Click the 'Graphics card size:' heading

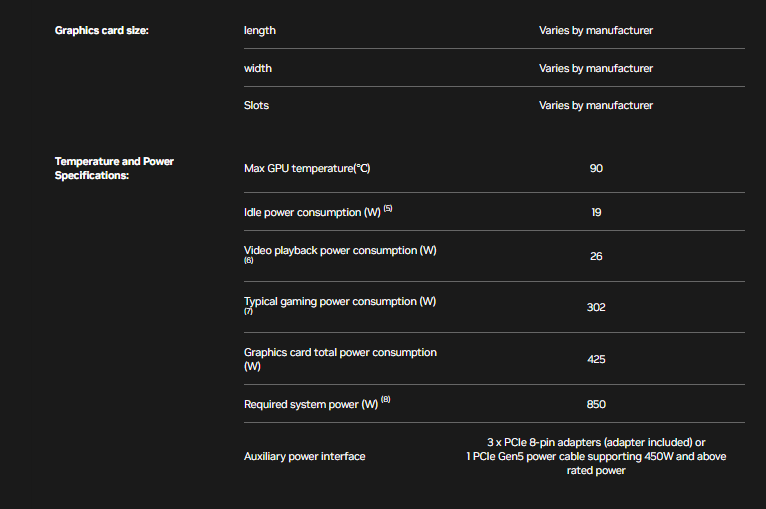click(x=102, y=30)
